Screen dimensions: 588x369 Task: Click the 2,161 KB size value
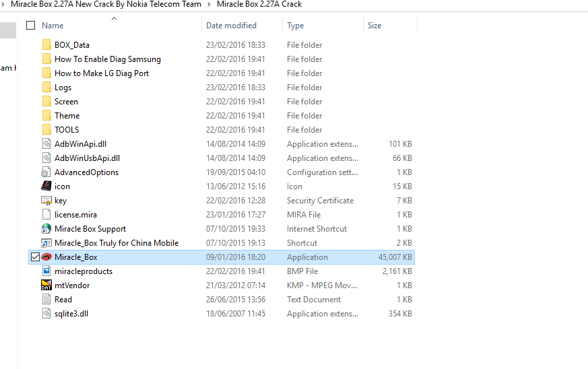pos(397,271)
